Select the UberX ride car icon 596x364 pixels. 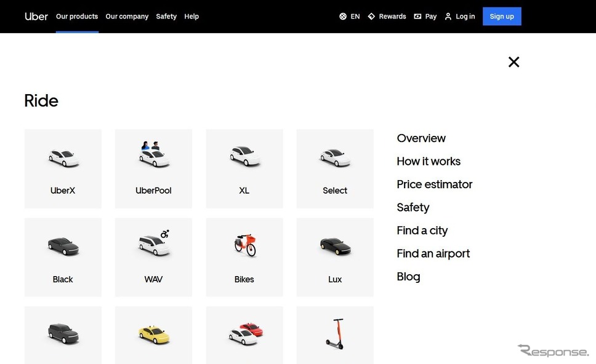tap(63, 157)
